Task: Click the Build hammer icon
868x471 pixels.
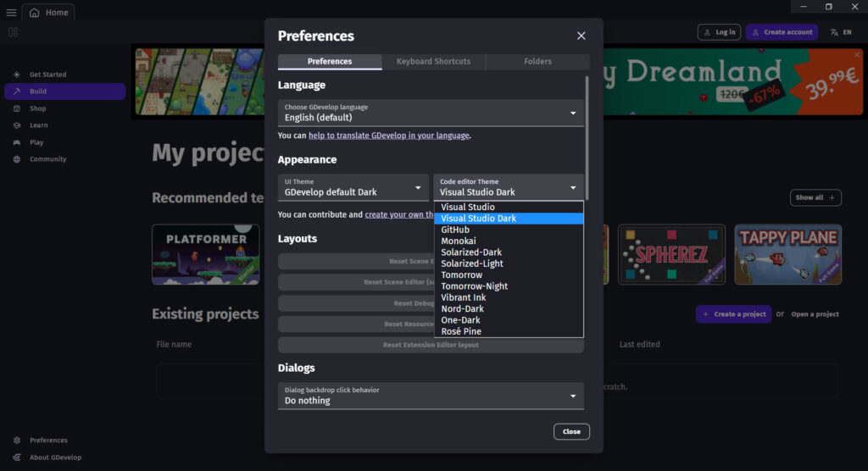Action: (x=17, y=91)
